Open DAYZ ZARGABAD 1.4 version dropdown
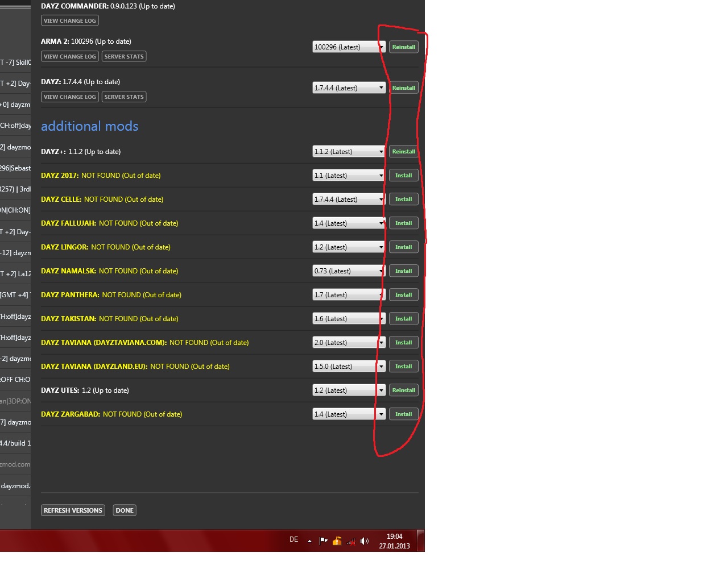The image size is (728, 582). (349, 414)
